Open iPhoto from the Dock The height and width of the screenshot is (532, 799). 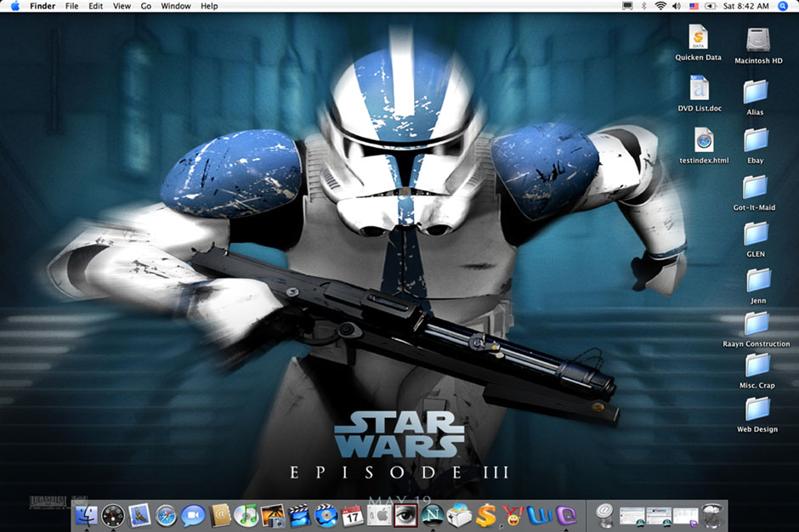[x=273, y=516]
